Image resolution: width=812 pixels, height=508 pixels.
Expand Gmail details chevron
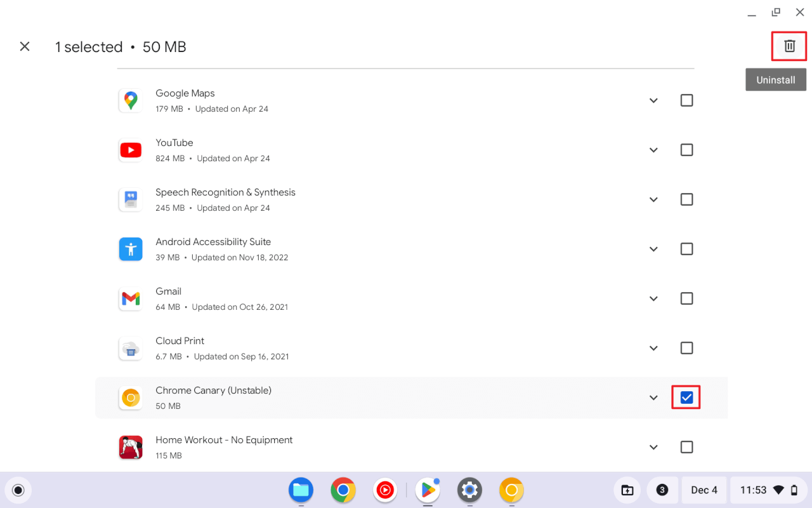653,298
